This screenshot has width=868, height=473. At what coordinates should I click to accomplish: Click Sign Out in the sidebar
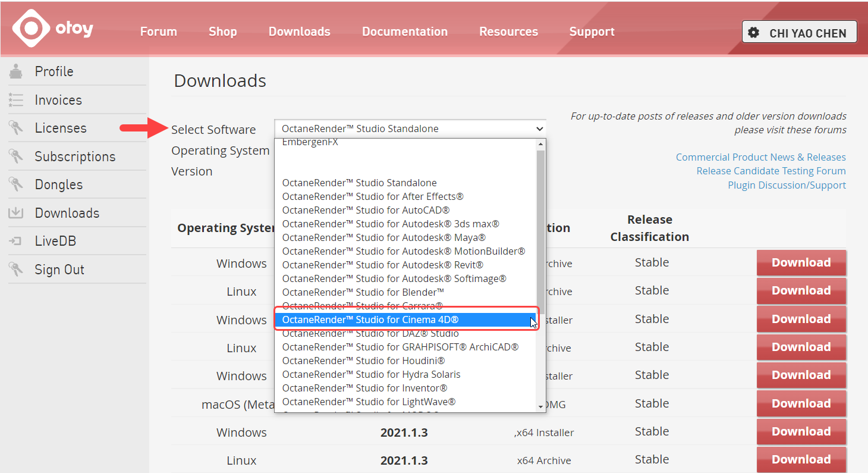(59, 270)
